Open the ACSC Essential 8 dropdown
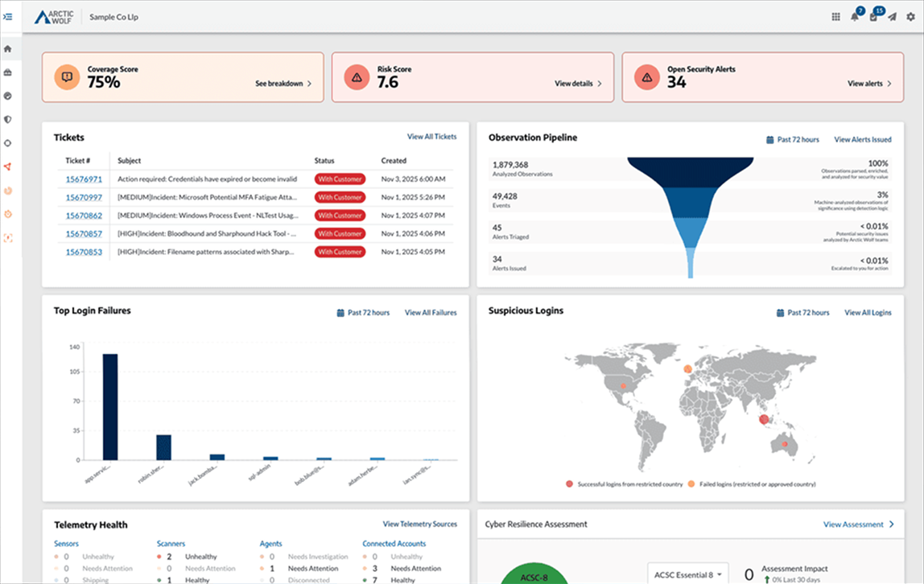 pos(688,574)
